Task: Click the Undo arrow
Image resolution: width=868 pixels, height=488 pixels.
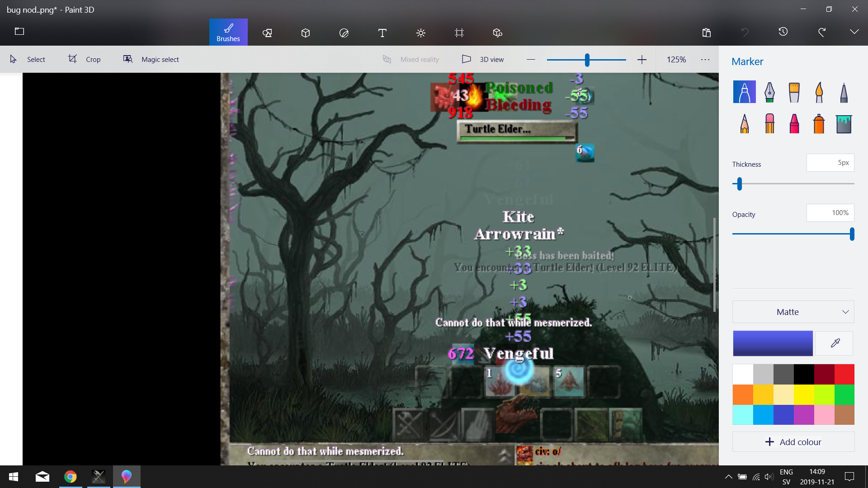Action: pyautogui.click(x=745, y=32)
